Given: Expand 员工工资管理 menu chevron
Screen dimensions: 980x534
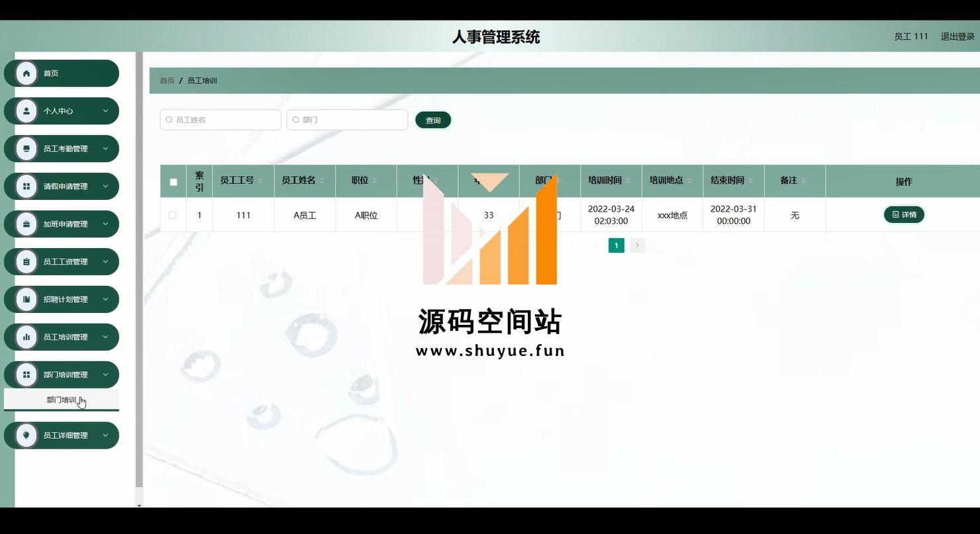Looking at the screenshot, I should point(105,262).
